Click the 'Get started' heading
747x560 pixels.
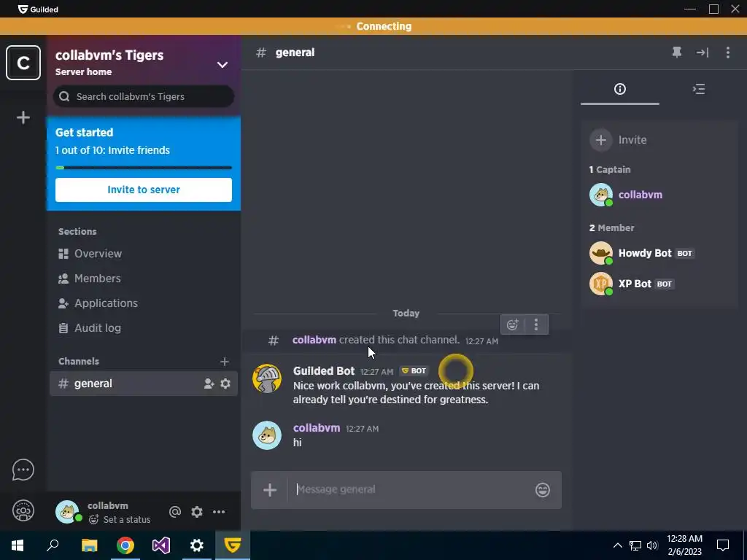click(x=85, y=133)
